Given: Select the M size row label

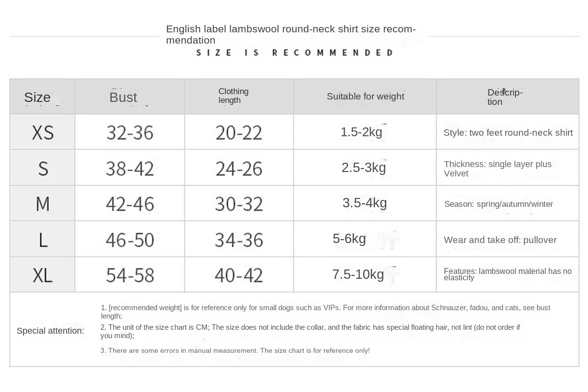Looking at the screenshot, I should [43, 204].
